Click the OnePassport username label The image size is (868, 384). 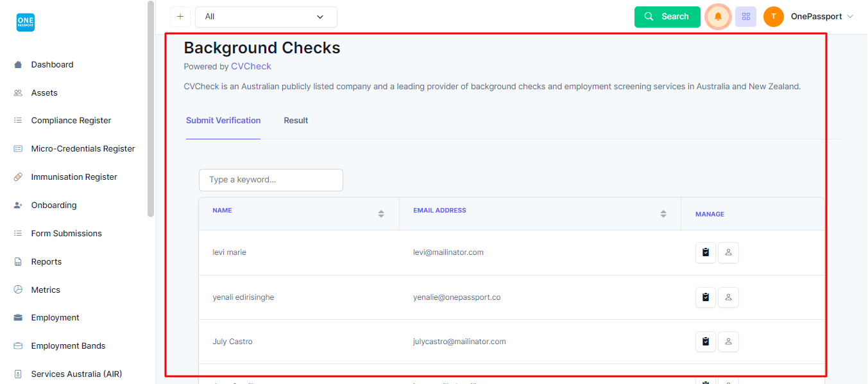coord(816,17)
